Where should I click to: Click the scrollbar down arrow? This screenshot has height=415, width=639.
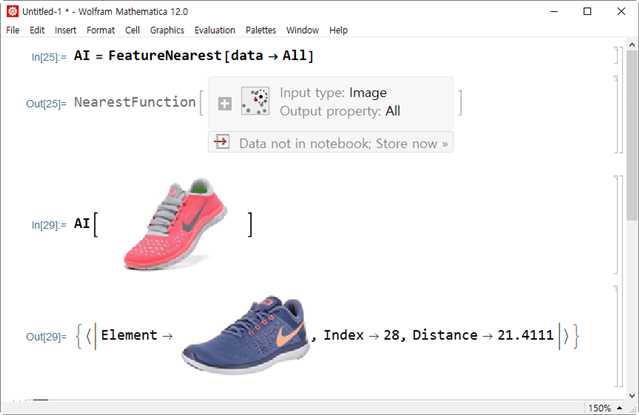point(632,395)
